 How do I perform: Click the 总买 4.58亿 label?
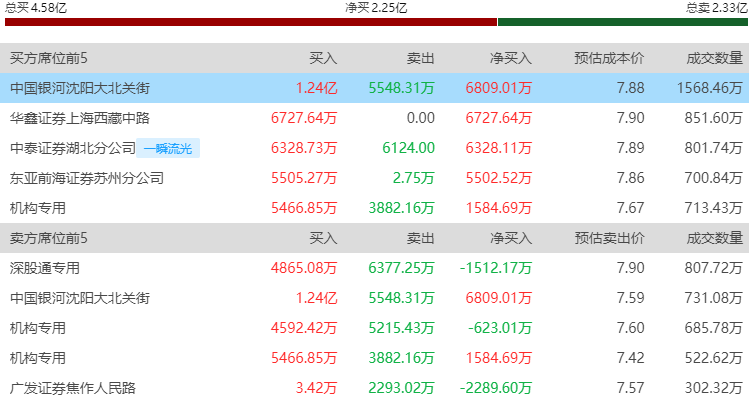click(36, 8)
